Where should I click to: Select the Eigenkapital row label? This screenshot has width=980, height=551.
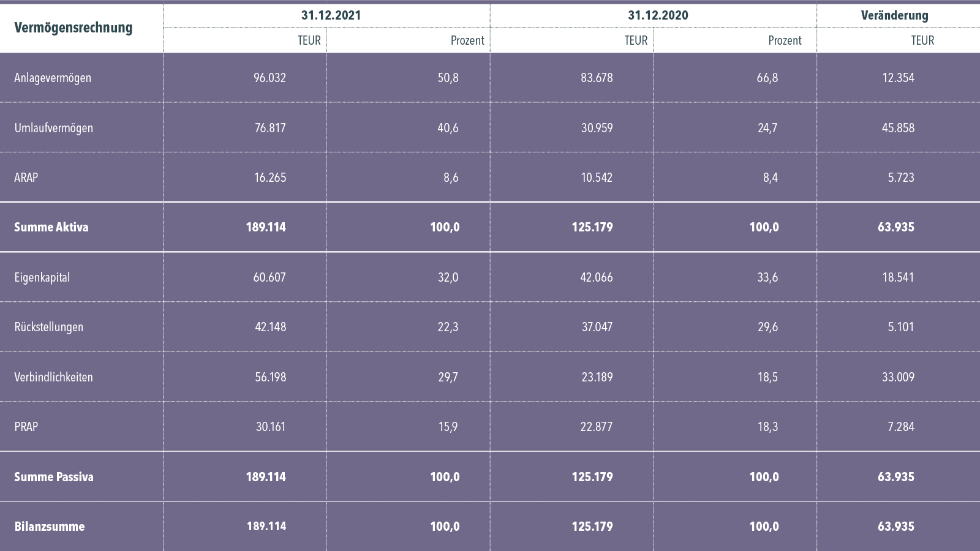pos(42,277)
